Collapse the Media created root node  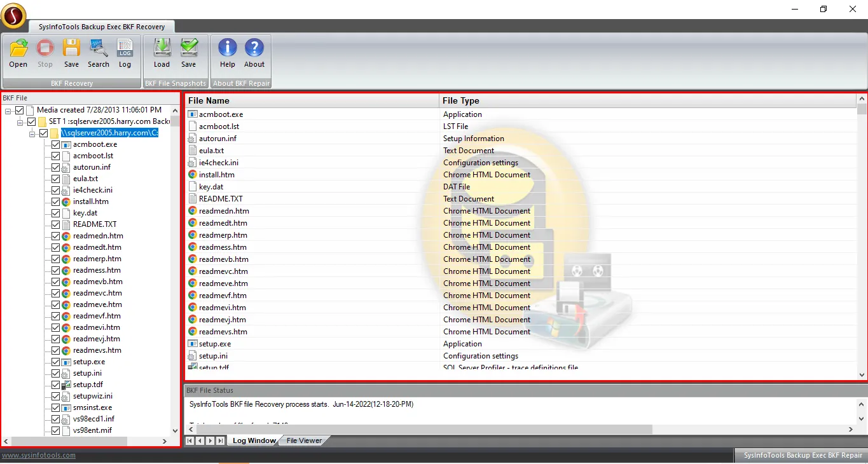(8, 111)
